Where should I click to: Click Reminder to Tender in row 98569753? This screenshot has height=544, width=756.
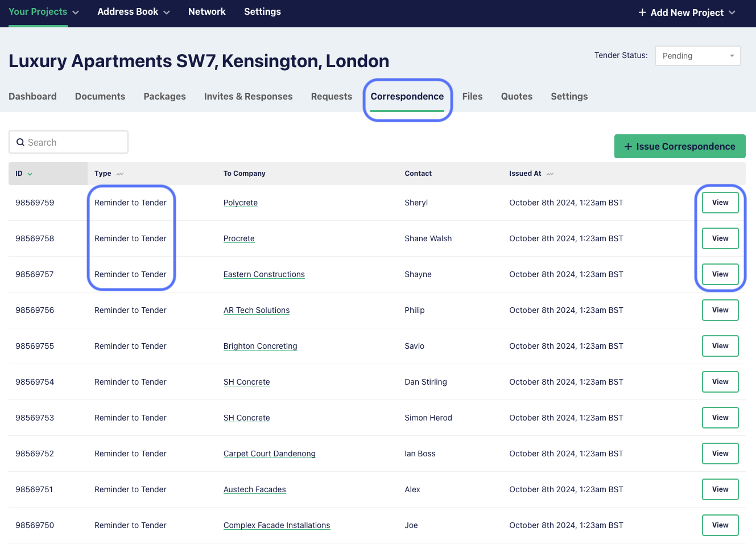point(130,418)
